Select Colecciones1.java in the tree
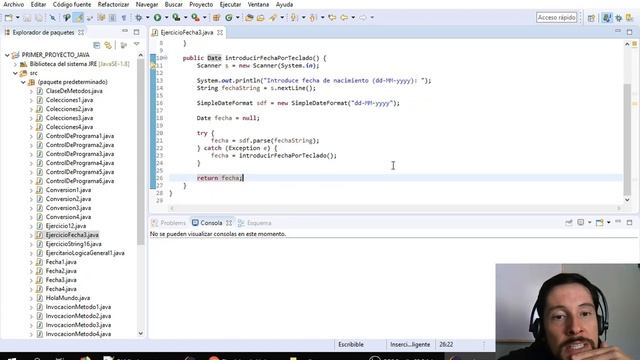Screen dimensions: 640x360 pyautogui.click(x=69, y=100)
